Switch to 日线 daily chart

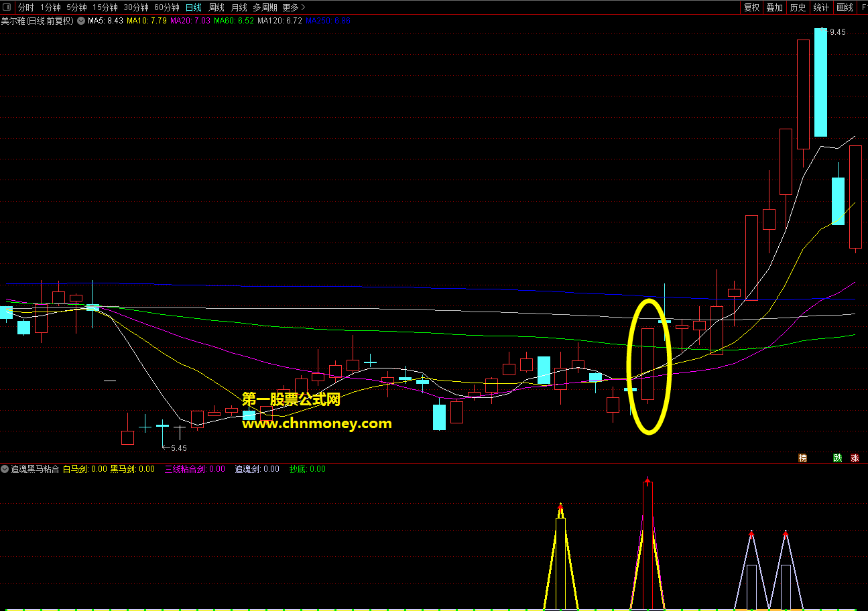[x=193, y=7]
